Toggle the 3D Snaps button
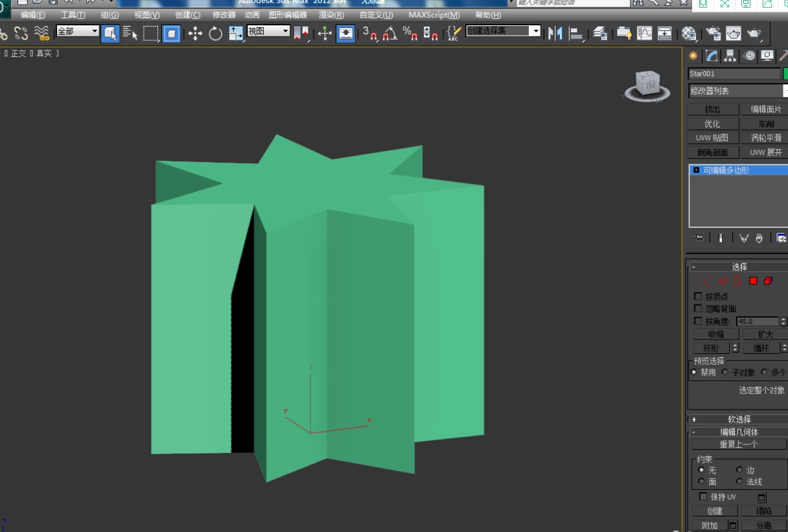This screenshot has height=532, width=788. click(x=370, y=33)
